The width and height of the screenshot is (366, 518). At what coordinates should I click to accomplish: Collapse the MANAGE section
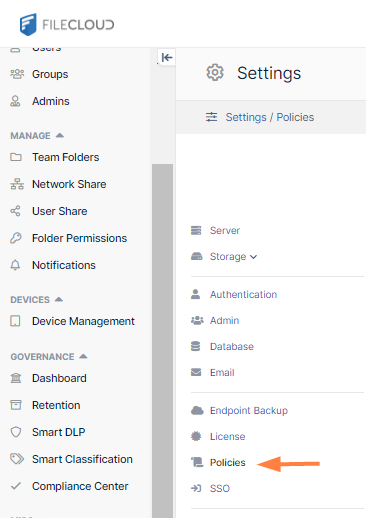(x=60, y=135)
